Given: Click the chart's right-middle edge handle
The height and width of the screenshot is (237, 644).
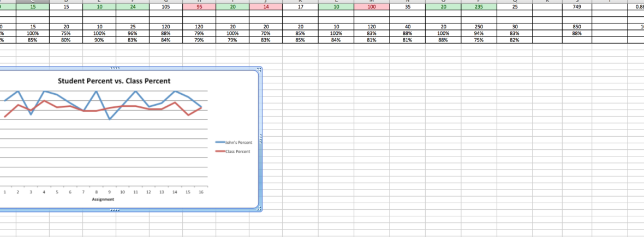Looking at the screenshot, I should 260,138.
